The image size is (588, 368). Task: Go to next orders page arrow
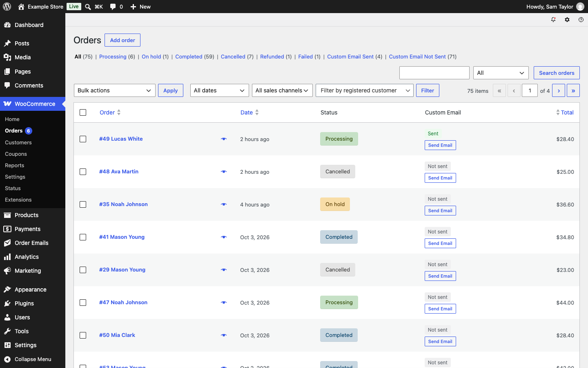coord(559,90)
